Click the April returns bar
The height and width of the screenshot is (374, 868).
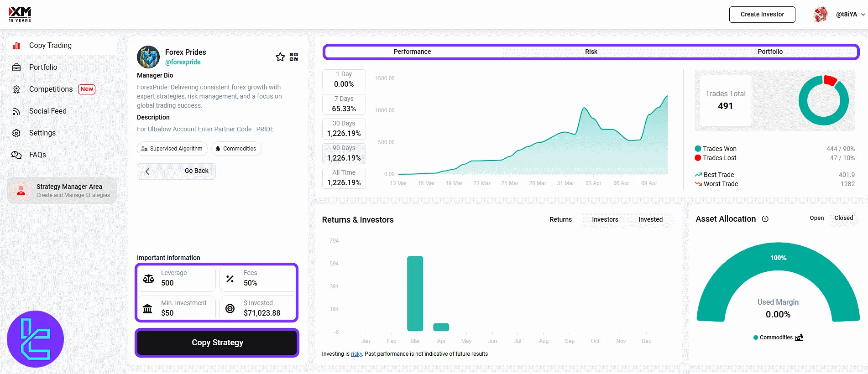[441, 327]
